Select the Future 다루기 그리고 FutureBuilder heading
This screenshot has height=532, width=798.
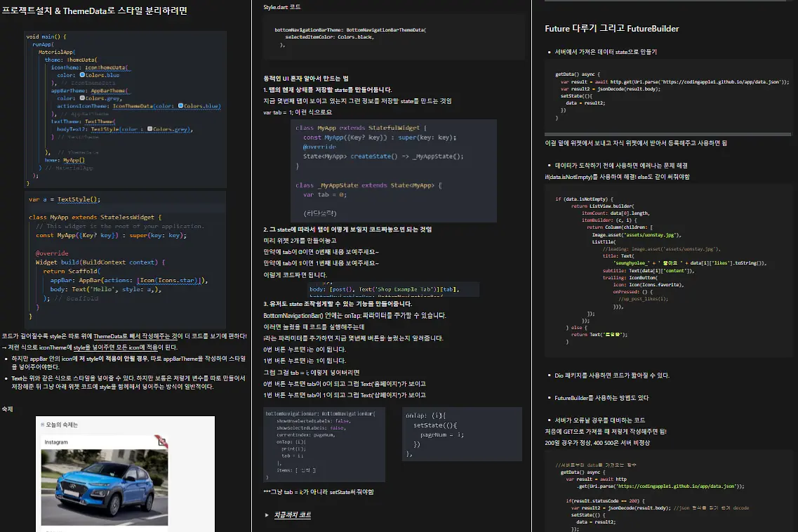pyautogui.click(x=612, y=29)
